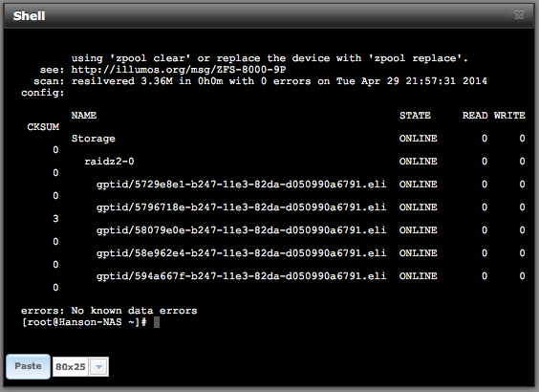Click the gptid/594a667f device line

pyautogui.click(x=242, y=276)
